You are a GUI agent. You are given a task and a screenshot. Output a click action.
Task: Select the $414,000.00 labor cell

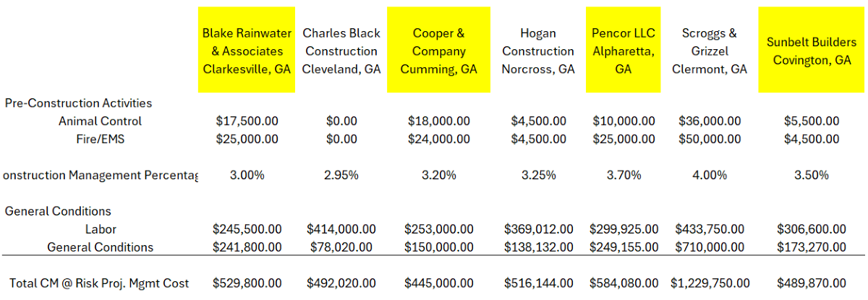pyautogui.click(x=341, y=229)
